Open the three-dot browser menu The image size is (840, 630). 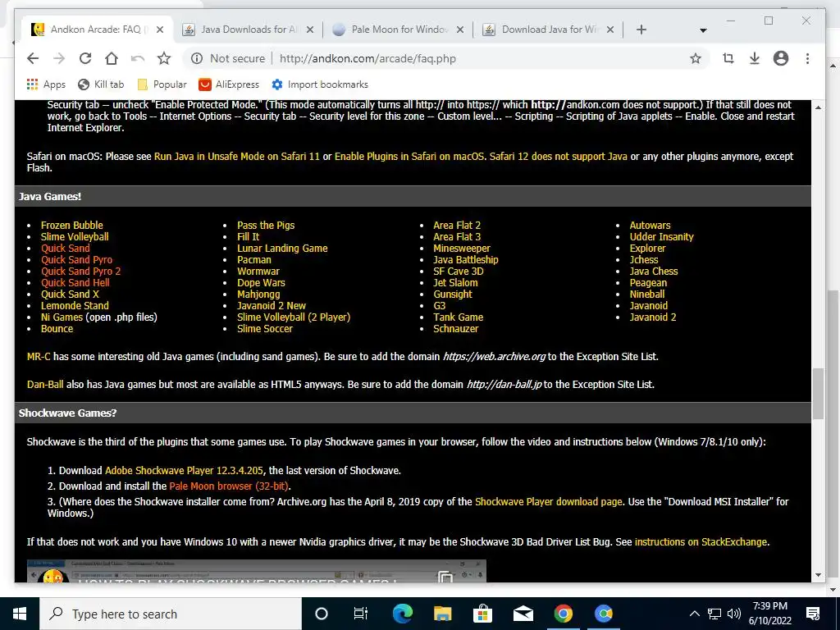point(807,58)
